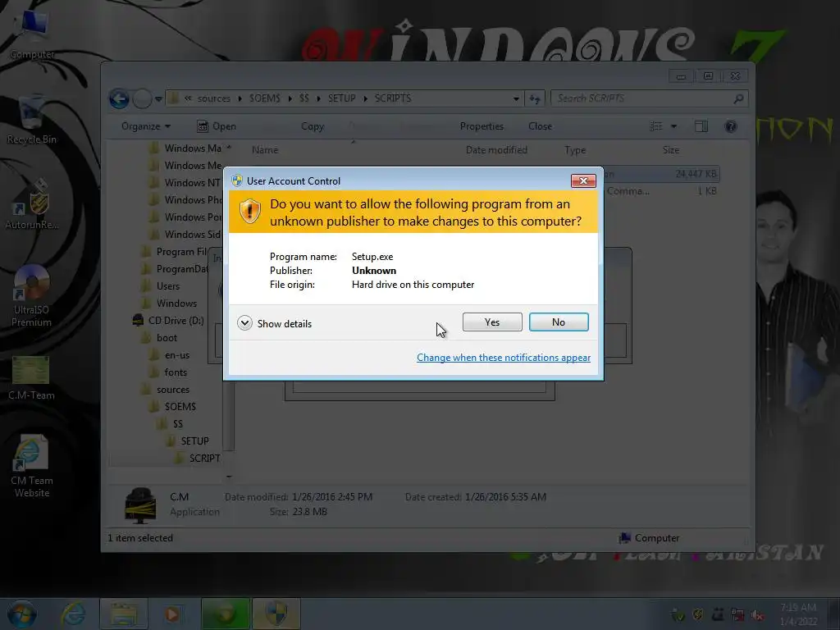Open Windows Explorer taskbar button
Viewport: 840px width, 630px height.
coord(124,614)
